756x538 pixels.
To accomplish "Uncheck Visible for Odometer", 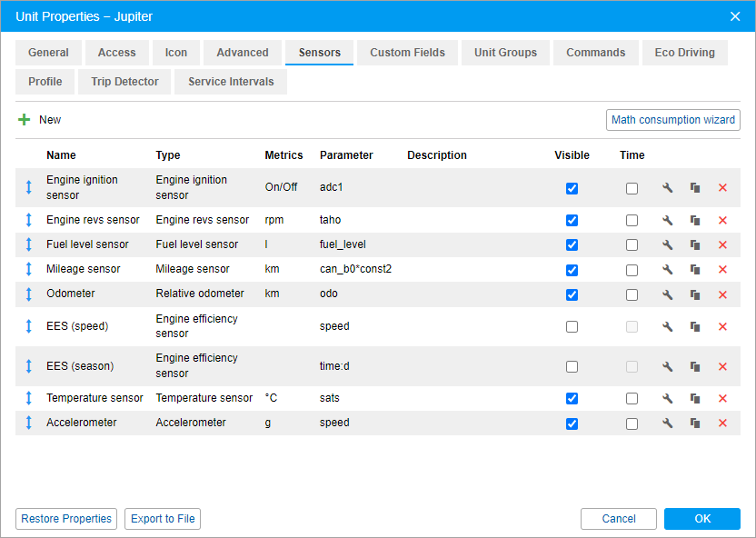I will click(572, 294).
